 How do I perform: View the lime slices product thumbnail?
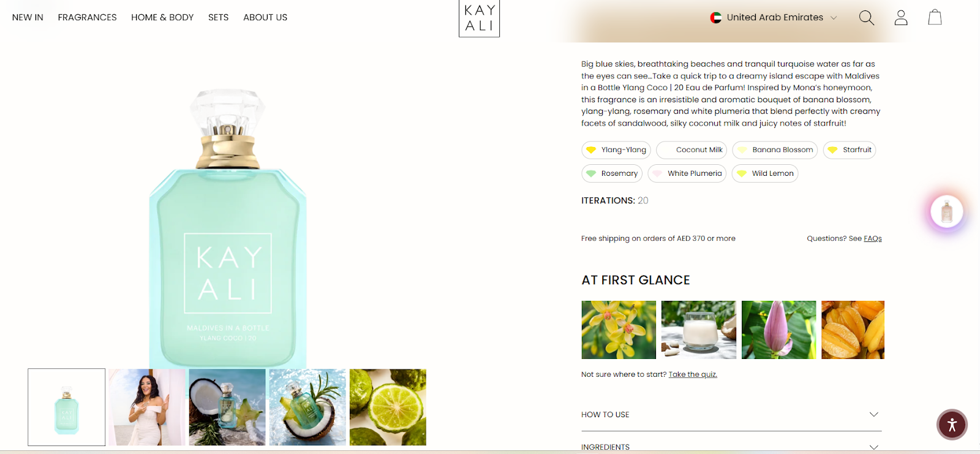point(388,407)
